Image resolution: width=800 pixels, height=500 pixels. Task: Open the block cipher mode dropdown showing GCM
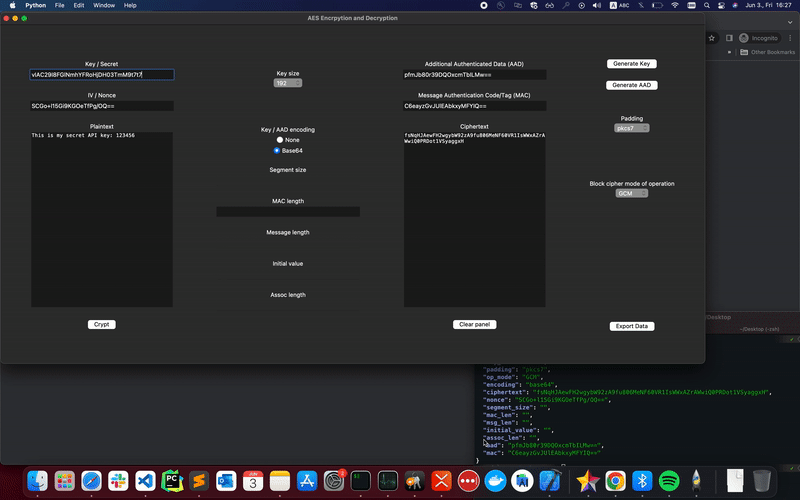[632, 193]
